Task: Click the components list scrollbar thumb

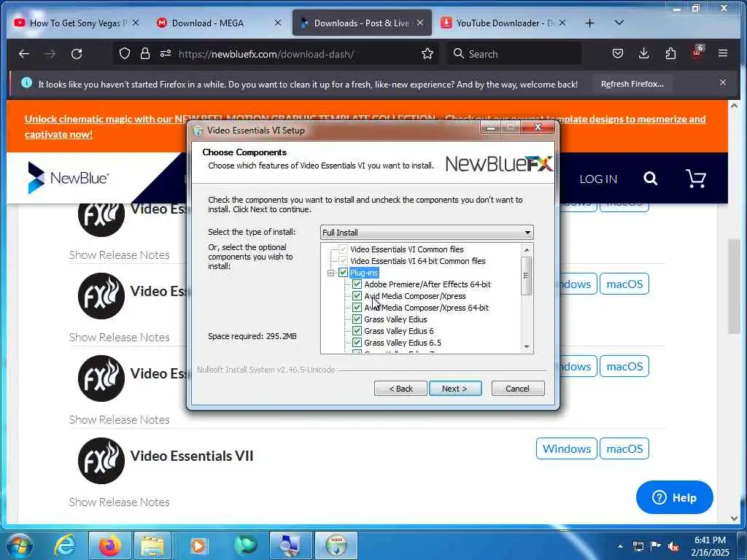Action: click(527, 276)
